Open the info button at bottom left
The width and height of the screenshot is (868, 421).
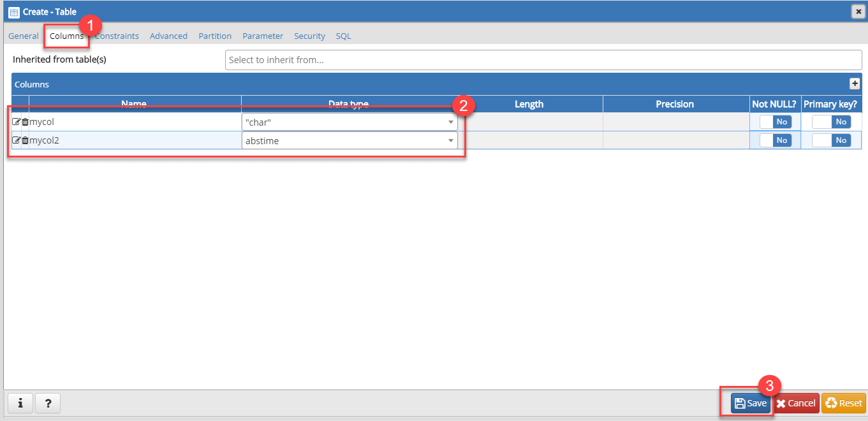pyautogui.click(x=20, y=403)
